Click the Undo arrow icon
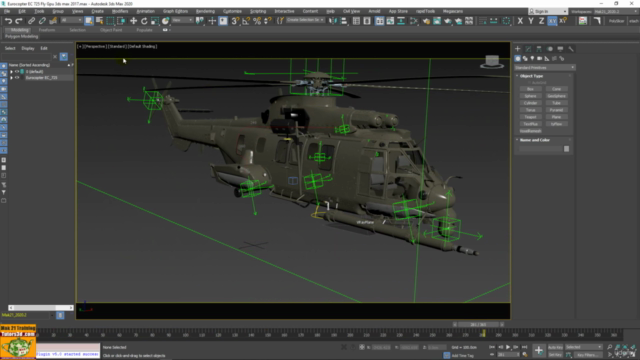640x360 pixels. pos(8,21)
